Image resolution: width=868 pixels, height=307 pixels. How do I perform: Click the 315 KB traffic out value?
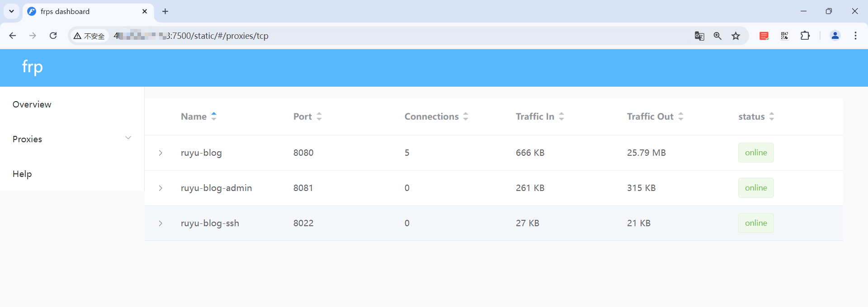(x=642, y=188)
